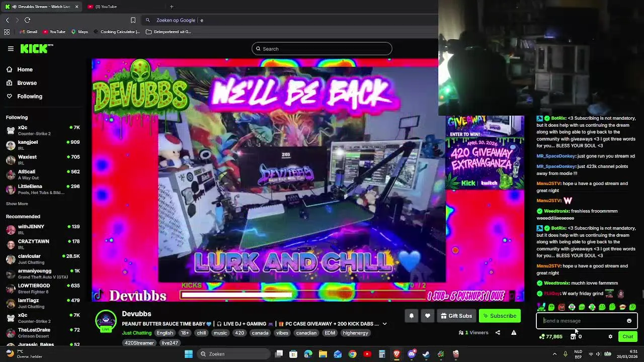Open withJENNY recommended channel
The width and height of the screenshot is (644, 362).
point(43,229)
